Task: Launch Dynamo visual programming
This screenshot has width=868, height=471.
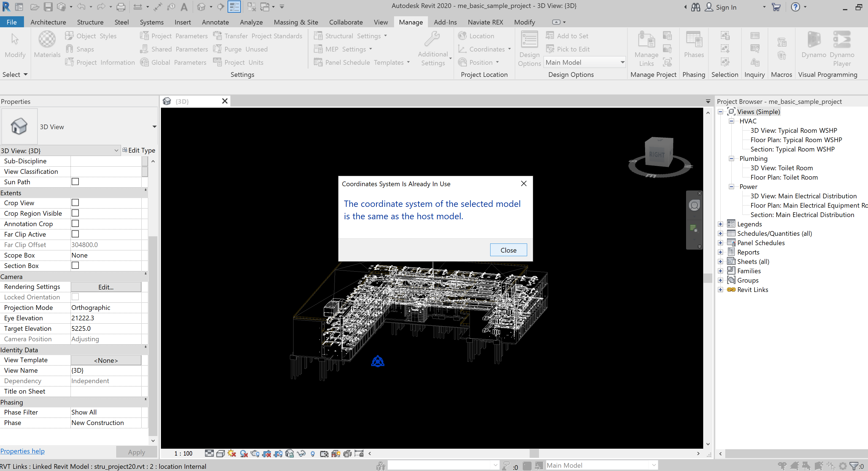Action: click(813, 47)
